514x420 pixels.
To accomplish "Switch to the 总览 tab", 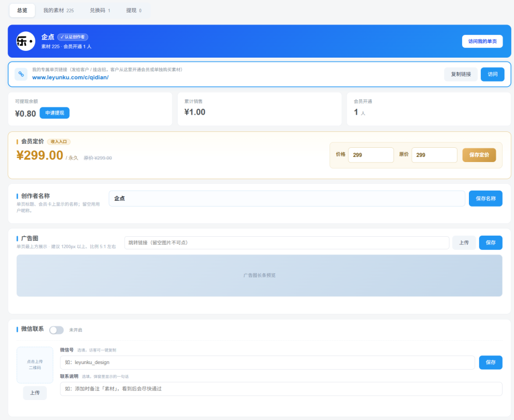I will (22, 10).
